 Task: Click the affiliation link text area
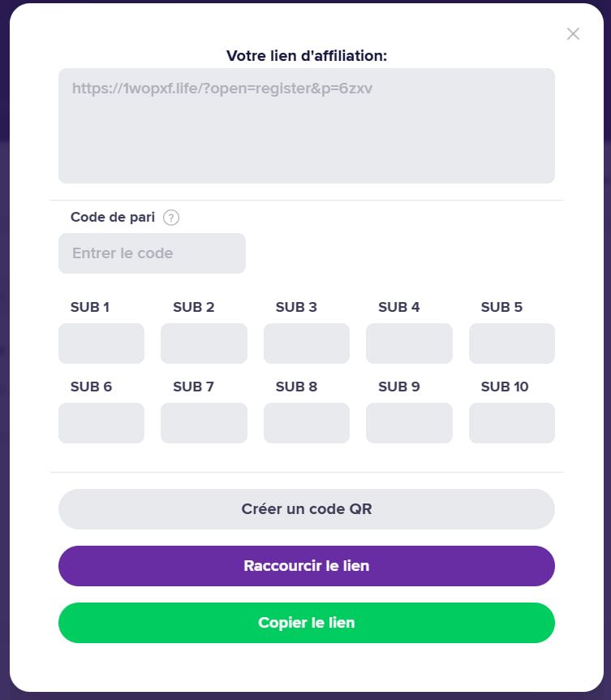(306, 126)
